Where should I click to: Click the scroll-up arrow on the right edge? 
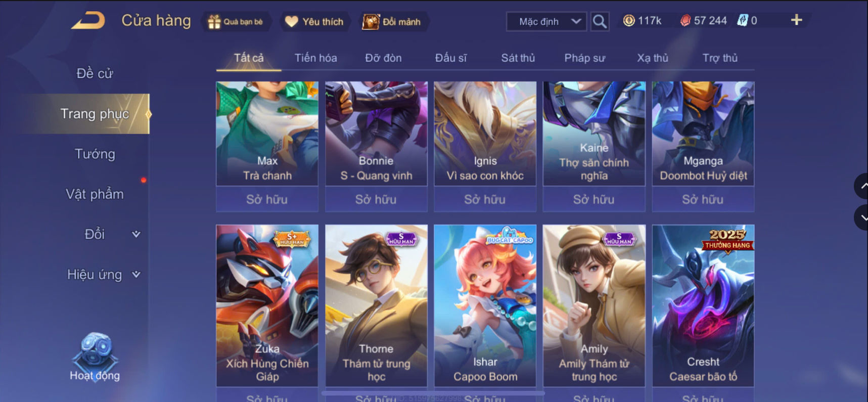pyautogui.click(x=862, y=186)
